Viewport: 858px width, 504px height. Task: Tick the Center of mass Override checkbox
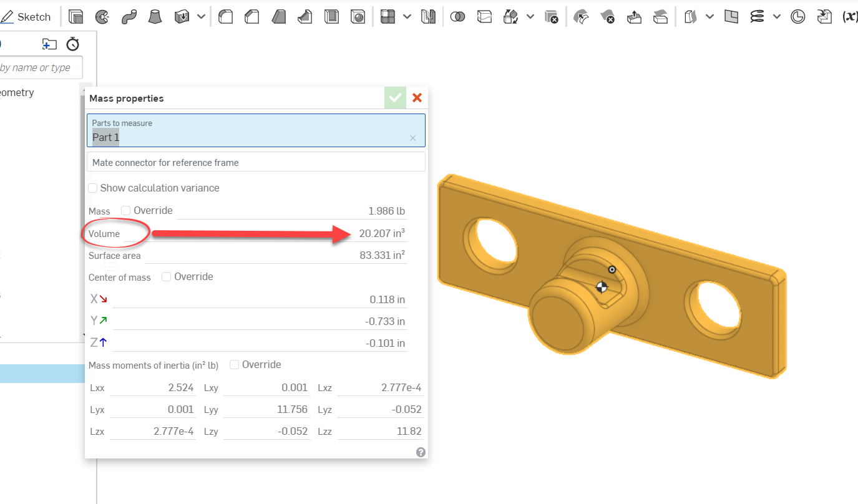click(x=167, y=276)
